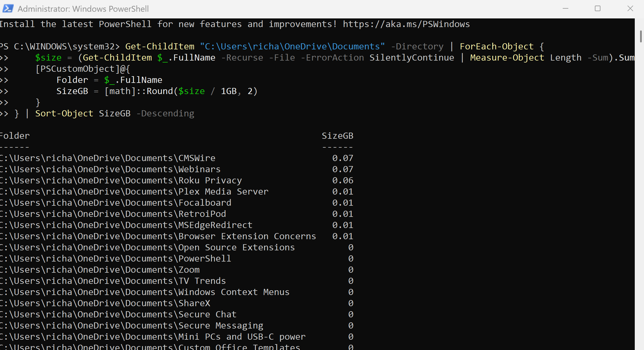
Task: Click the SizeGB column header
Action: point(337,136)
